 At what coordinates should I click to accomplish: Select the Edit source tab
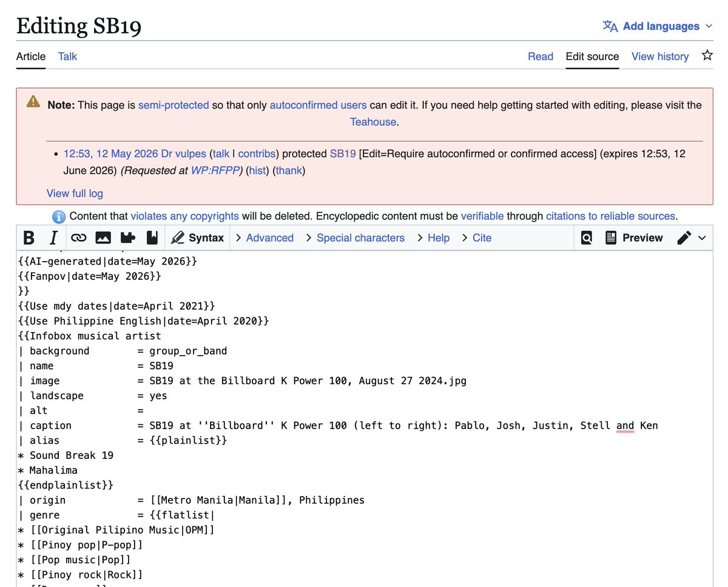point(592,56)
